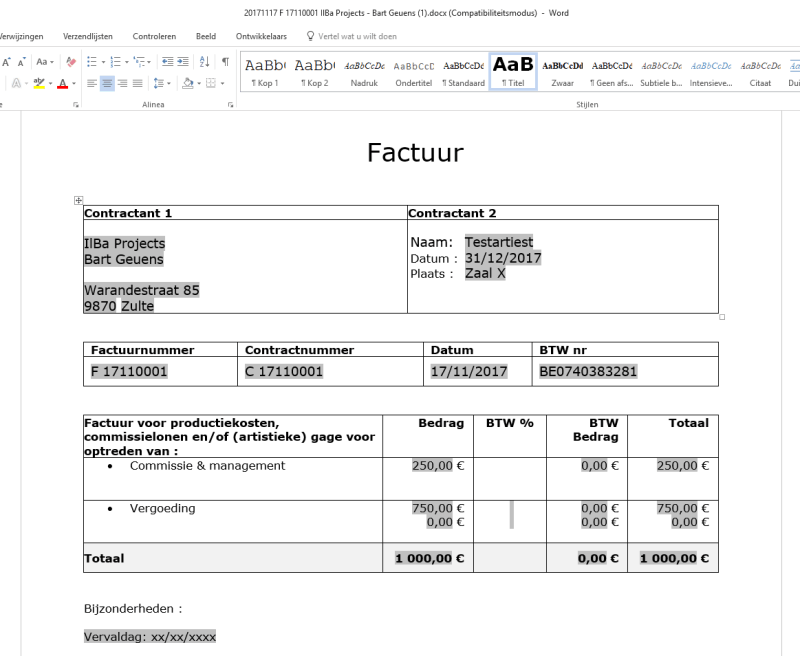
Task: Open font dialog launcher
Action: tap(76, 105)
